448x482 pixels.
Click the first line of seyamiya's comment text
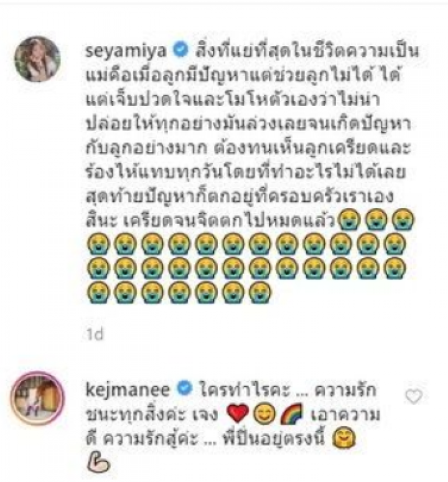pos(307,51)
